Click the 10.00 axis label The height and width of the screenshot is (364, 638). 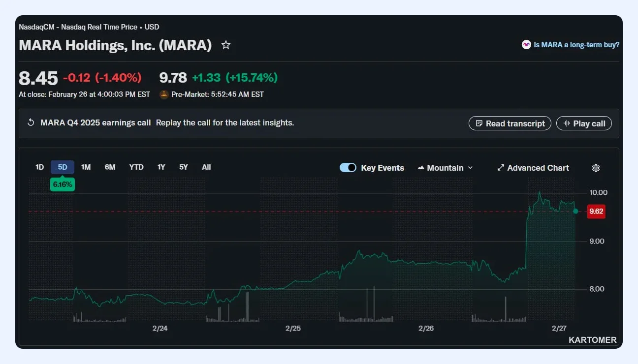pos(598,192)
